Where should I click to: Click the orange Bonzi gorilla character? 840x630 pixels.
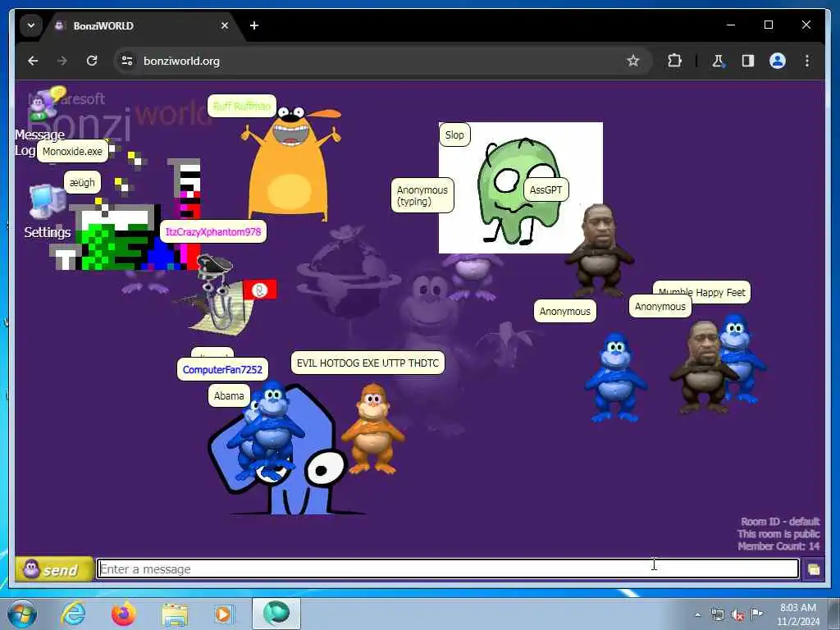(373, 428)
